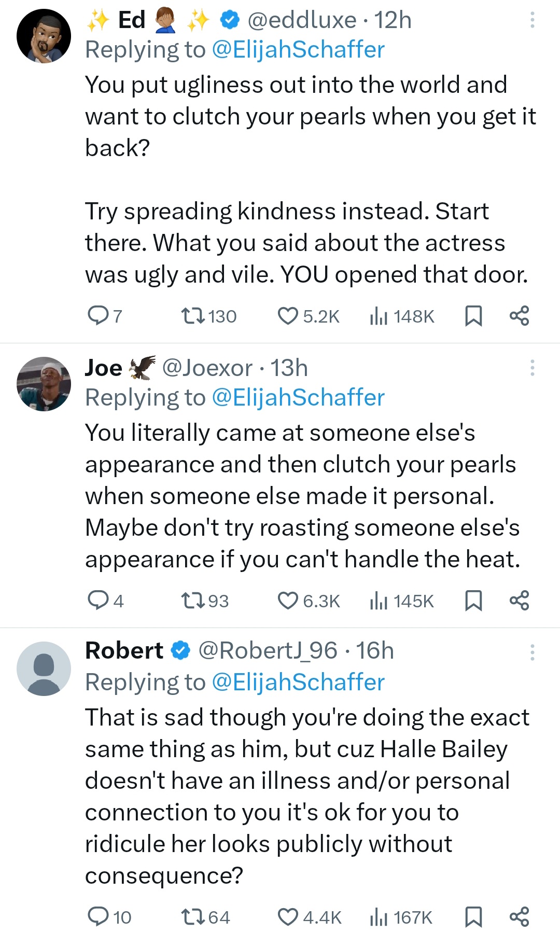Open @ElijahSchaffer link in Joe's reply
The width and height of the screenshot is (560, 933).
click(x=298, y=398)
